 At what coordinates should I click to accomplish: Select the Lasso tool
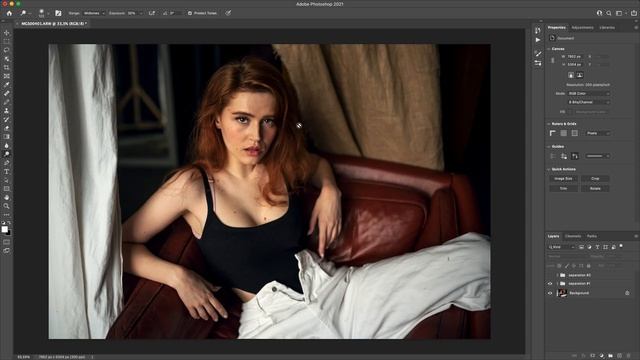point(7,50)
